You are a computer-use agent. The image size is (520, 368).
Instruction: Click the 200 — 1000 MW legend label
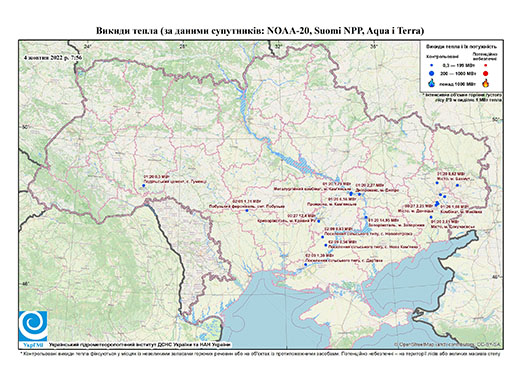pos(459,74)
